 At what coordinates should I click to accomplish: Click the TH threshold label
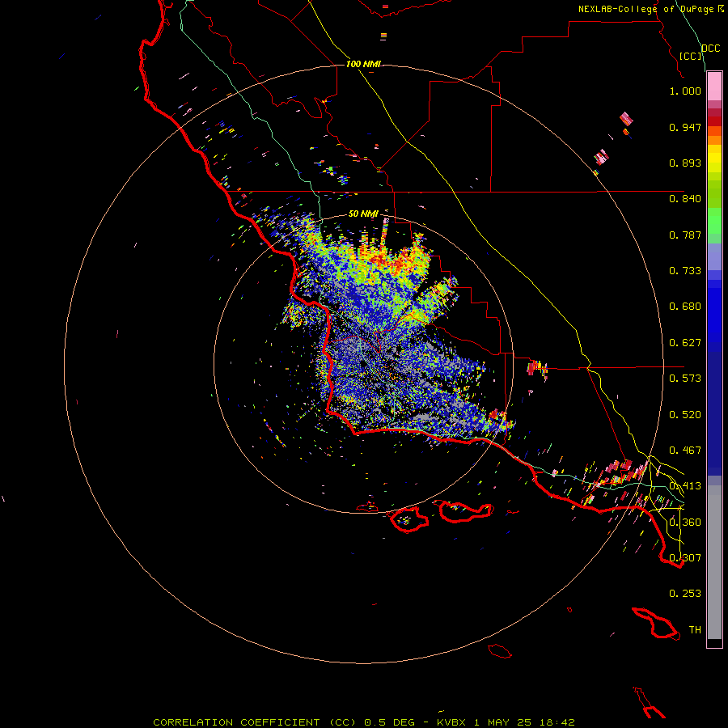[x=695, y=630]
